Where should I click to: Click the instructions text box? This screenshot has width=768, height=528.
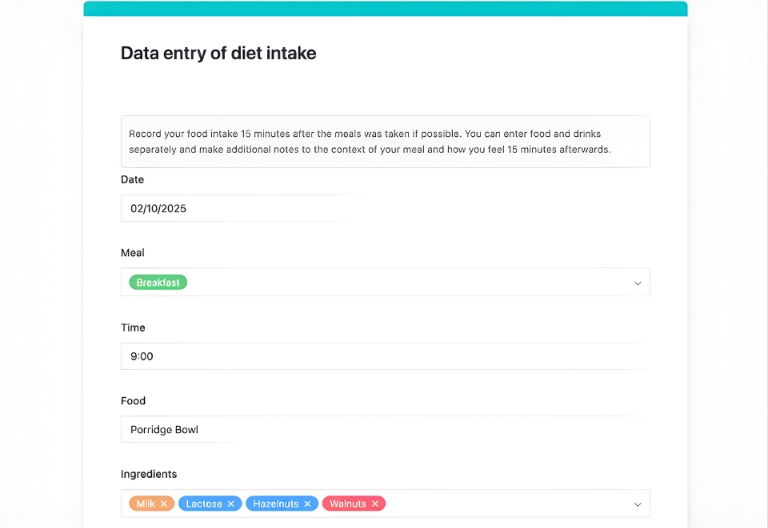click(385, 141)
